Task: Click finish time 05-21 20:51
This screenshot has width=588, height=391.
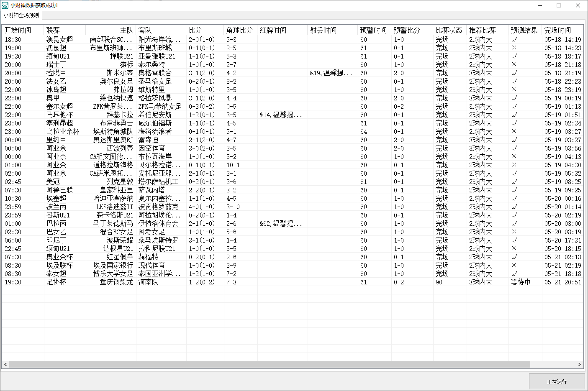Action: coord(563,282)
